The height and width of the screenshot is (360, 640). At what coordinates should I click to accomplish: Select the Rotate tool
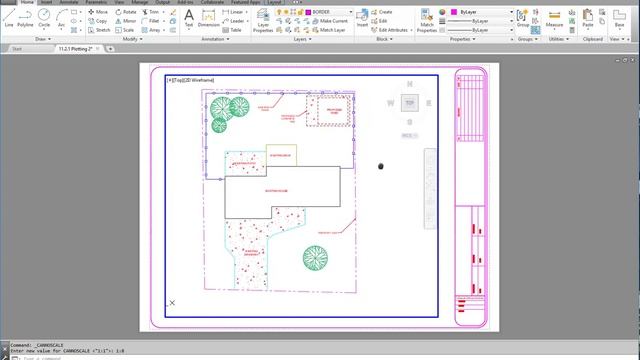(126, 12)
